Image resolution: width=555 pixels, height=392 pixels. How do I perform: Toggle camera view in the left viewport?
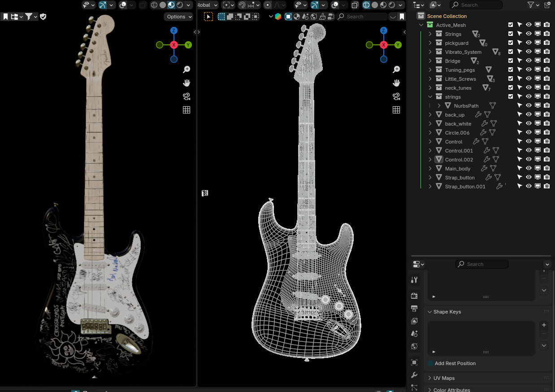186,96
